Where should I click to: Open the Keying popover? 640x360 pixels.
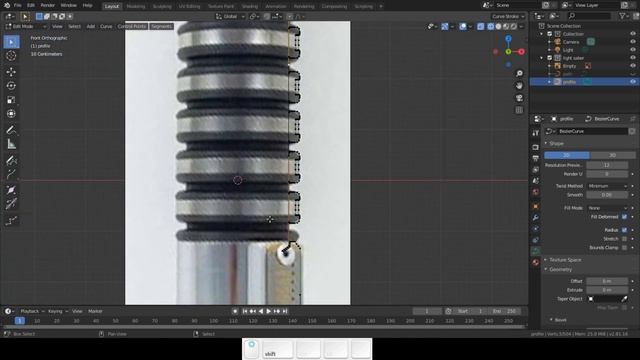[x=58, y=311]
